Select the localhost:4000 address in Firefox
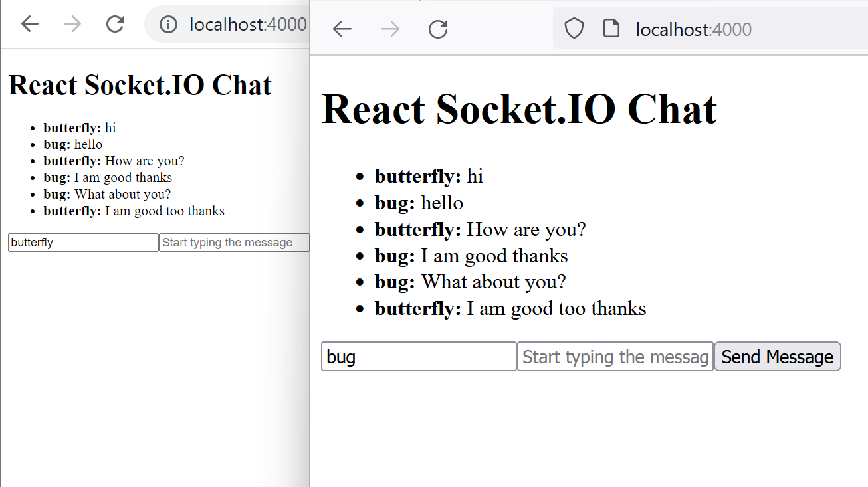868x487 pixels. coord(693,29)
